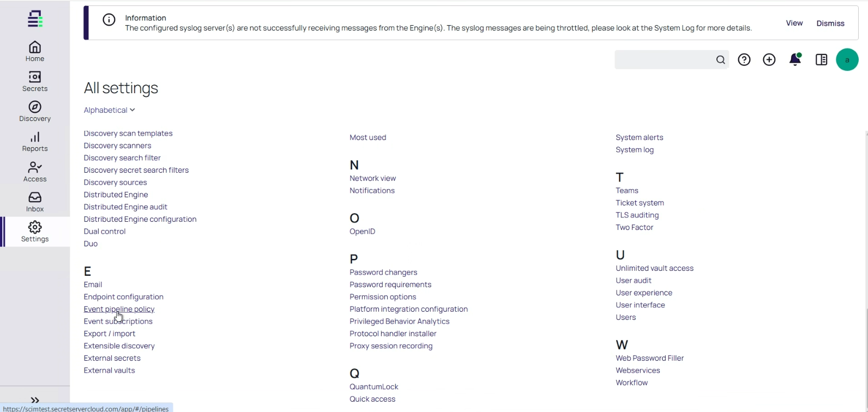
Task: Dismiss the syslog information banner
Action: coord(830,23)
